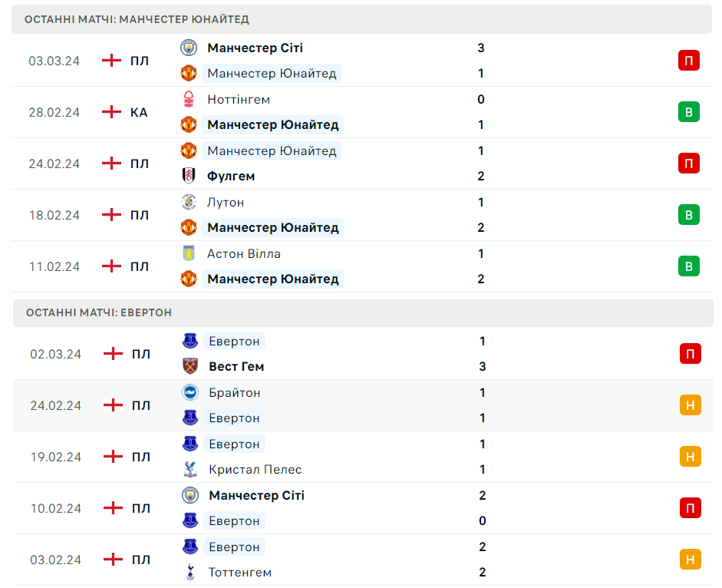Click Nottingham Forest crest icon

coord(188,99)
